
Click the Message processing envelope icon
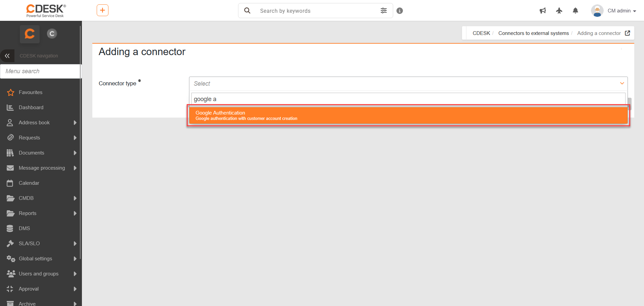[x=10, y=168]
